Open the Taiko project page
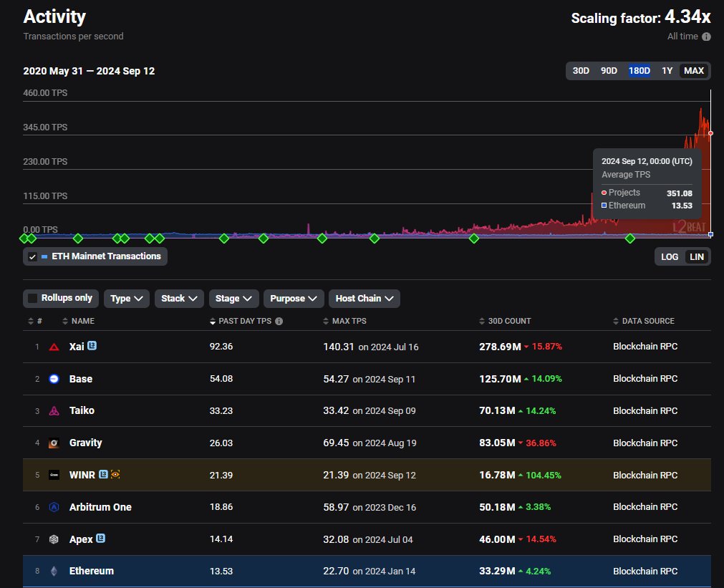 pos(82,410)
